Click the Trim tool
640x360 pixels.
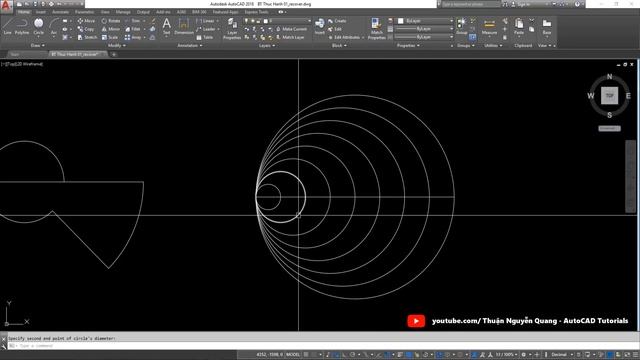click(x=133, y=21)
